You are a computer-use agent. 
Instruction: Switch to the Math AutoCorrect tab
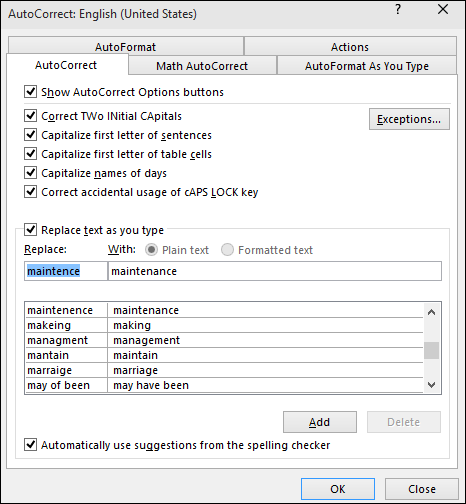[x=202, y=66]
